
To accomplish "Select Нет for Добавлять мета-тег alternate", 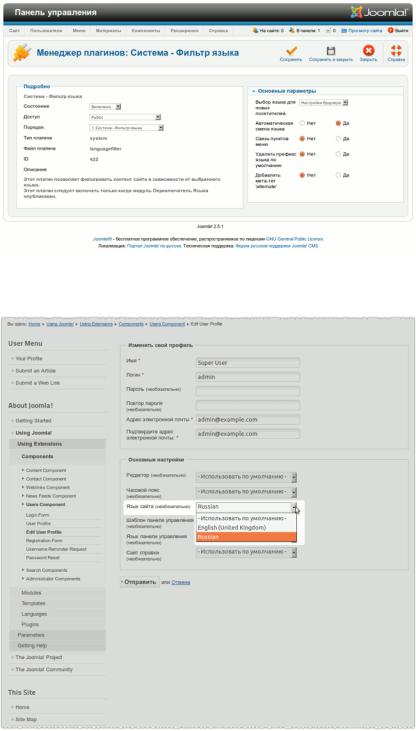I will (x=302, y=175).
